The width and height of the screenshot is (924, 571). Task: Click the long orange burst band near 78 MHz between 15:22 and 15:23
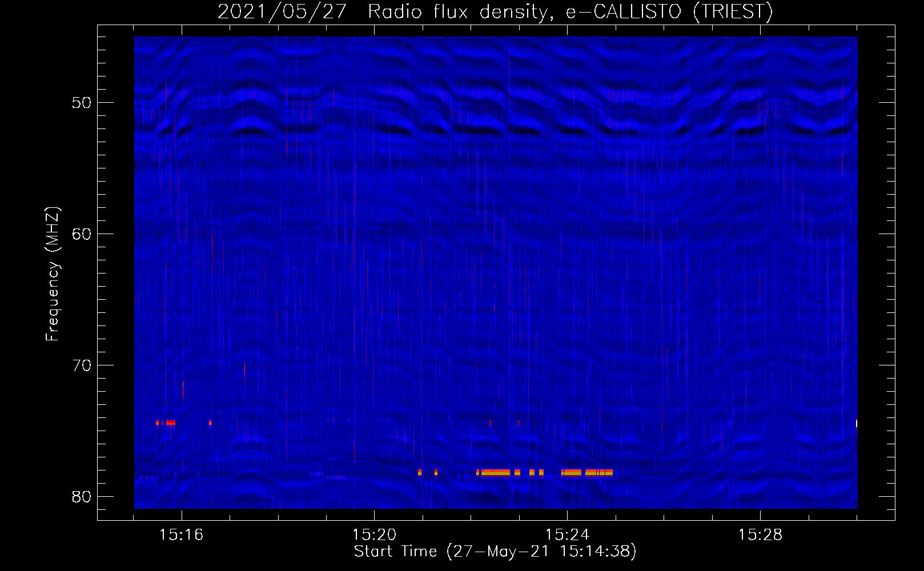[x=496, y=472]
